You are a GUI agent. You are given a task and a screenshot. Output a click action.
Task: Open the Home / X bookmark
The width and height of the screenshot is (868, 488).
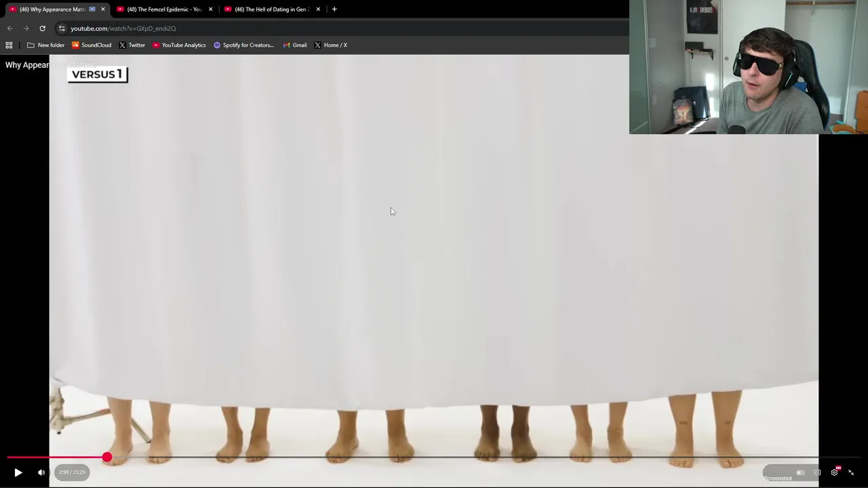[x=330, y=45]
